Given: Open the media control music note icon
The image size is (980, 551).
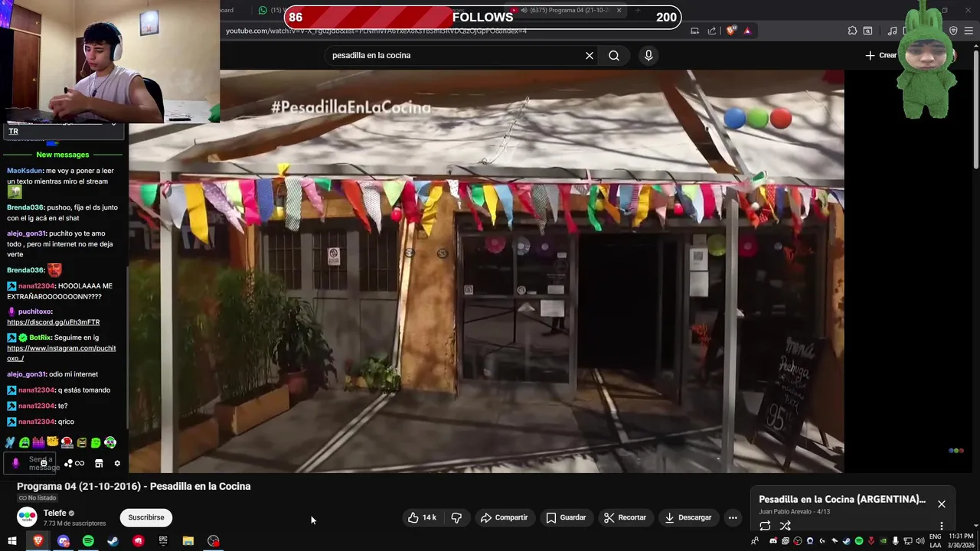Looking at the screenshot, I should [892, 31].
